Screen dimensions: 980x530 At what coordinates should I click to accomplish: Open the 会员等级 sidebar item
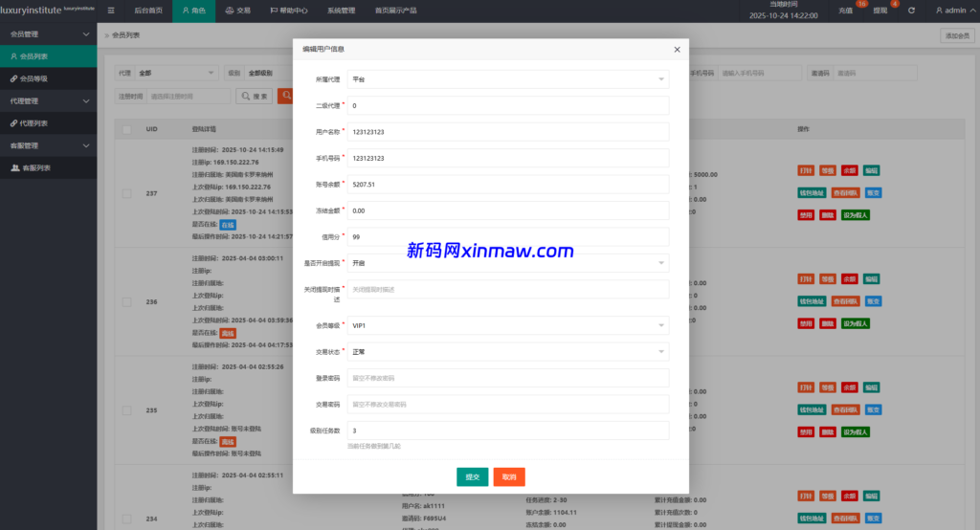tap(48, 78)
